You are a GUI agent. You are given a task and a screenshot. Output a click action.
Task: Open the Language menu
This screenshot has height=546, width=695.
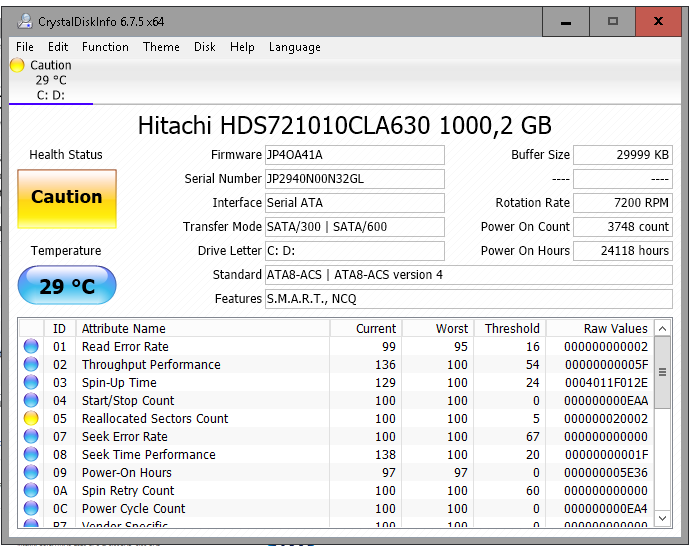click(x=294, y=47)
